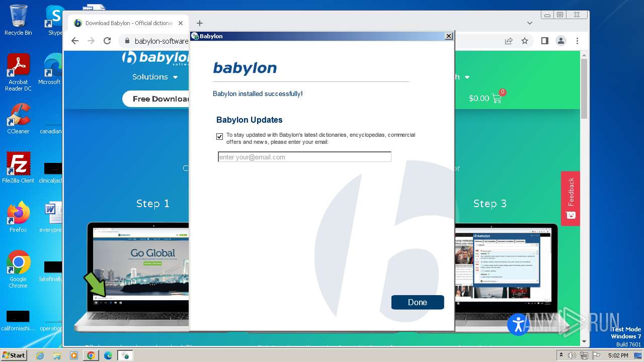Viewport: 644px width, 362px height.
Task: Click the Step 1 laptop thumbnail
Action: click(132, 278)
